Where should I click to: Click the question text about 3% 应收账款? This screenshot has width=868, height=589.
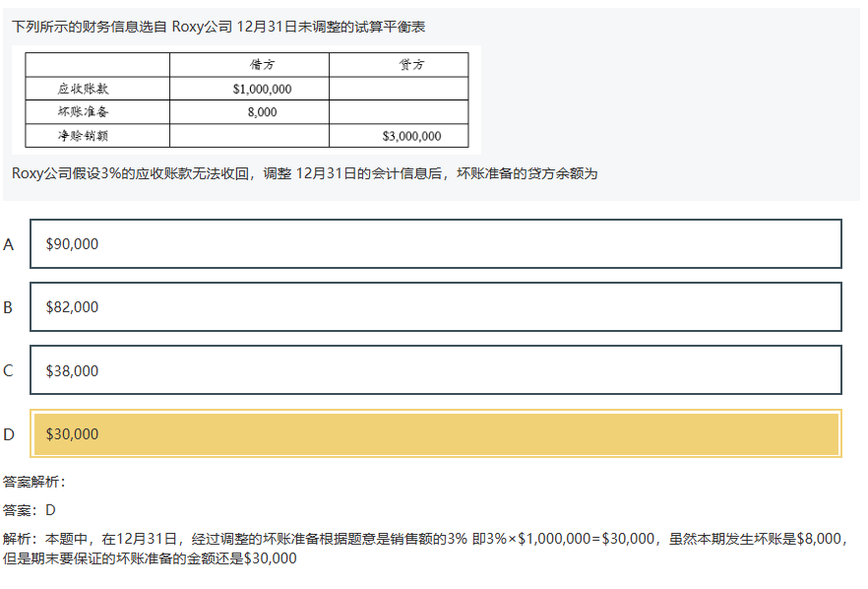click(305, 173)
